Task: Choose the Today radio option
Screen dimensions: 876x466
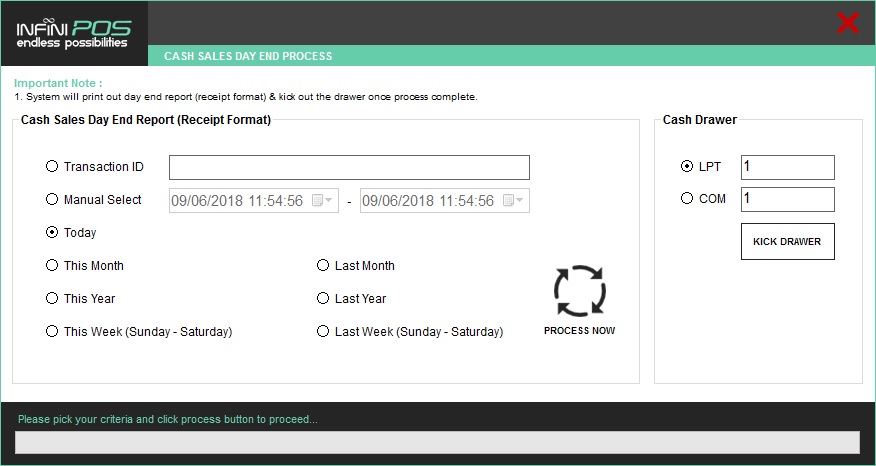Action: coord(52,232)
